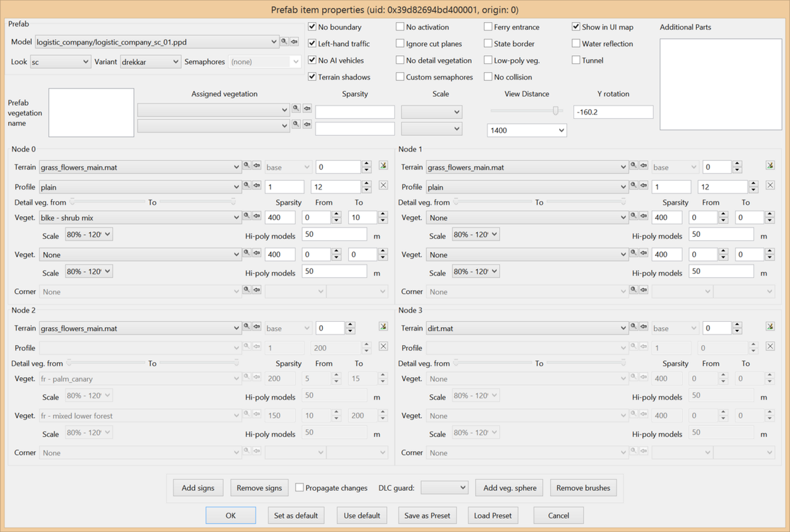This screenshot has width=790, height=532.
Task: Toggle No collision checkbox
Action: click(488, 76)
